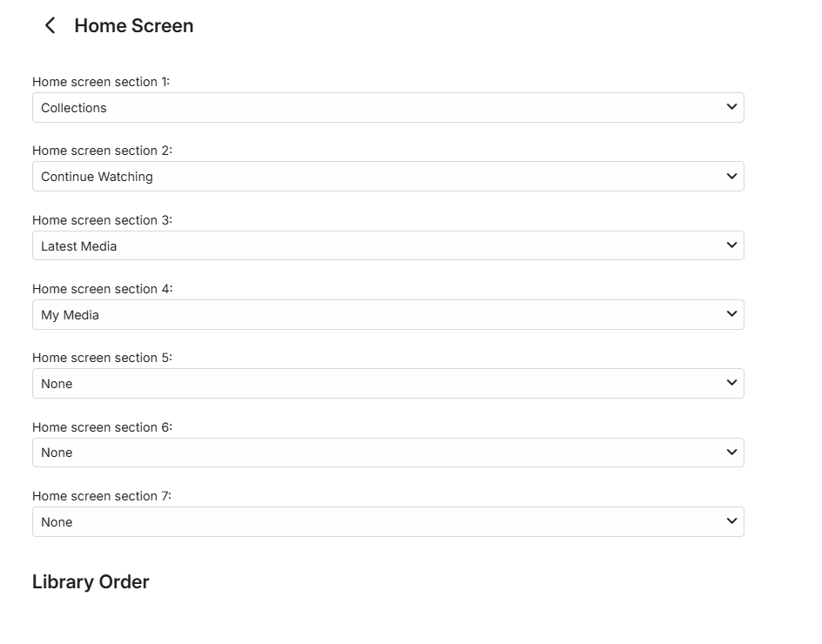822x644 pixels.
Task: Click the chevron arrow in Continue Watching field
Action: coord(731,176)
